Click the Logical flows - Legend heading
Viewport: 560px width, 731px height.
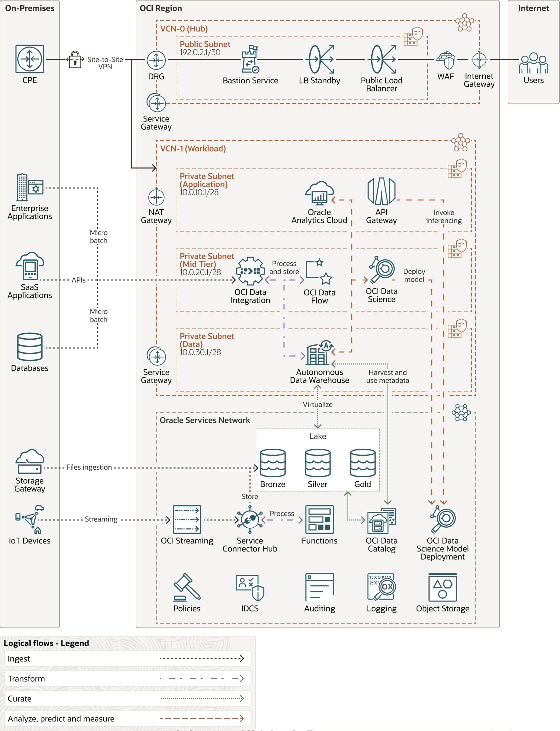46,643
